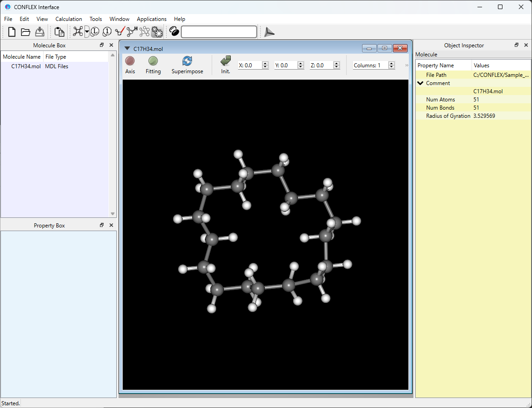This screenshot has height=408, width=532.
Task: Collapse the Comment property row
Action: [420, 83]
